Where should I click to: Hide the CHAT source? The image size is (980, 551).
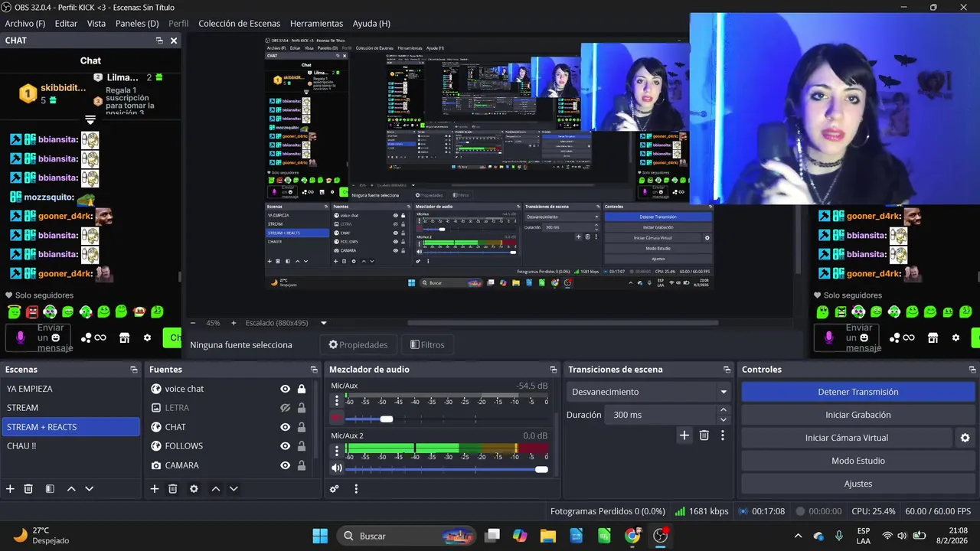tap(286, 427)
